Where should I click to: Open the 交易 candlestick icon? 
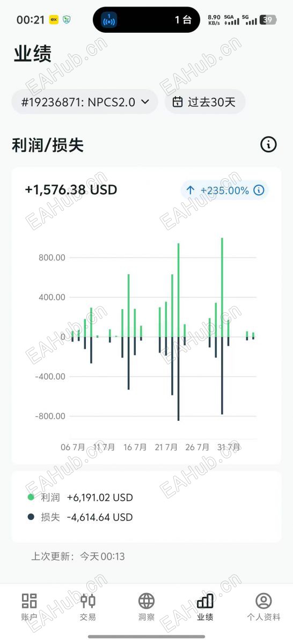click(x=88, y=601)
